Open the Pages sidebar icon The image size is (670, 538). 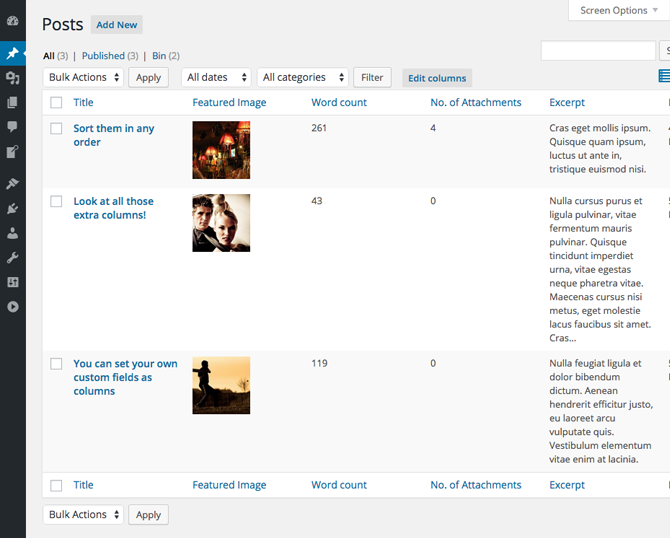[x=12, y=102]
